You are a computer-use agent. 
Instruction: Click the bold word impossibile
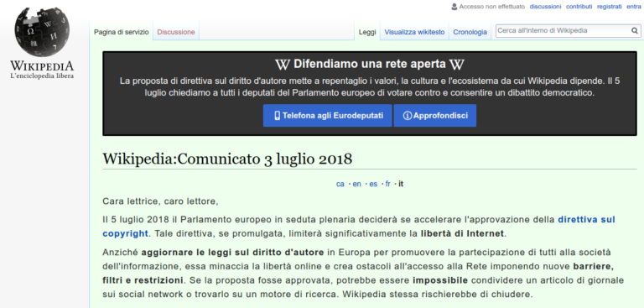[x=440, y=280]
